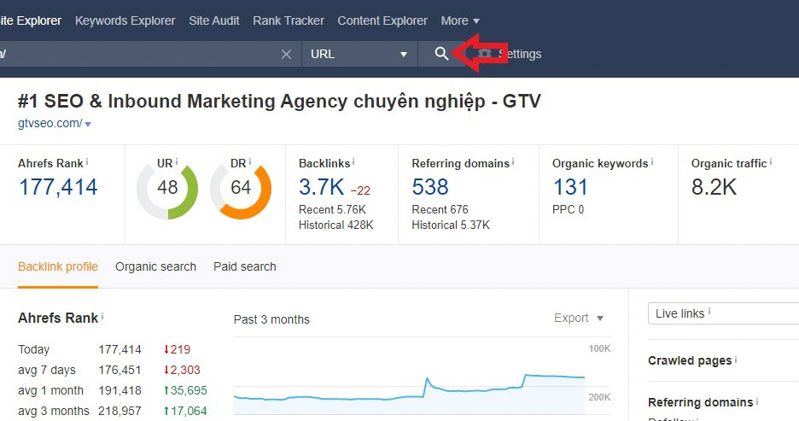Open the gtvseo.com/ link
This screenshot has width=799, height=421.
(x=50, y=123)
